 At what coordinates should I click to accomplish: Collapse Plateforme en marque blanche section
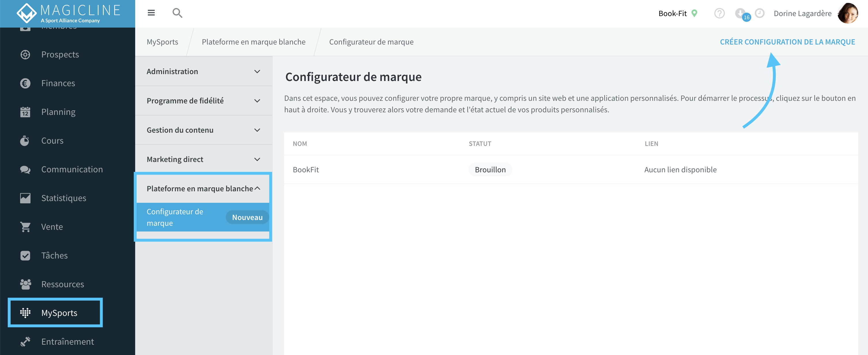click(x=204, y=188)
